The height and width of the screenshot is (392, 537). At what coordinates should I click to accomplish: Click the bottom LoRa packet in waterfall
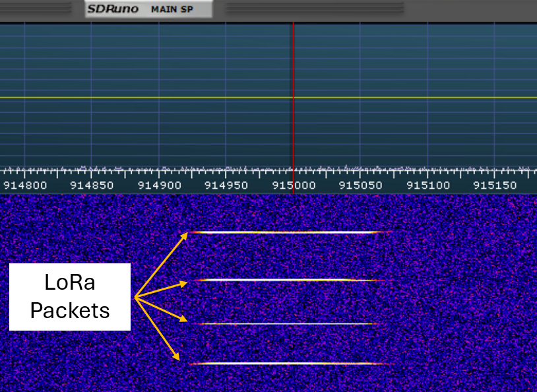tap(291, 364)
